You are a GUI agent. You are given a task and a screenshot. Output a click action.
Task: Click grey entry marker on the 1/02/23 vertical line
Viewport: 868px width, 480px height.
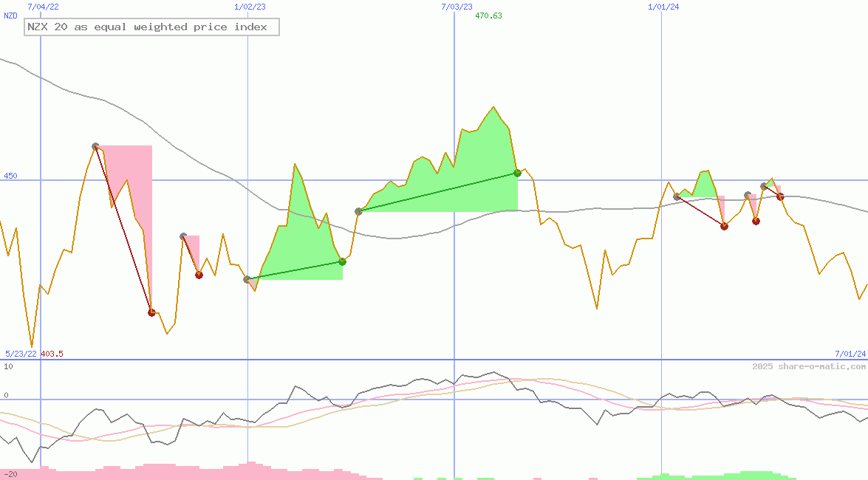click(x=247, y=279)
